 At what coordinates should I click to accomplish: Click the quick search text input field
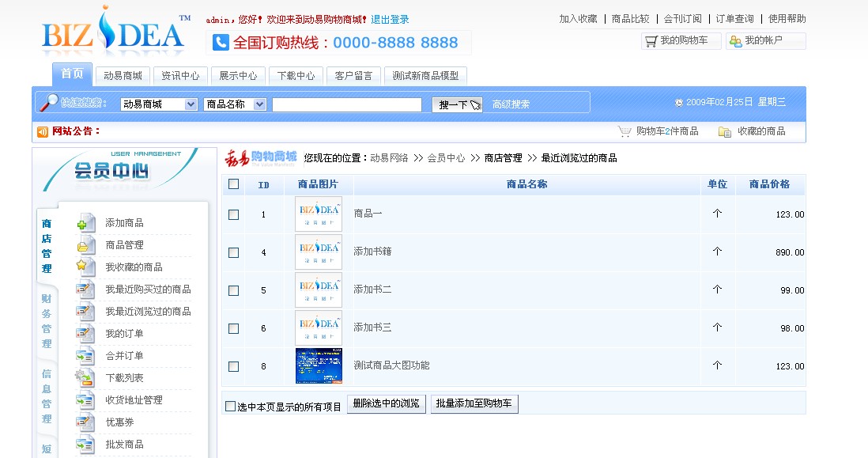[346, 104]
